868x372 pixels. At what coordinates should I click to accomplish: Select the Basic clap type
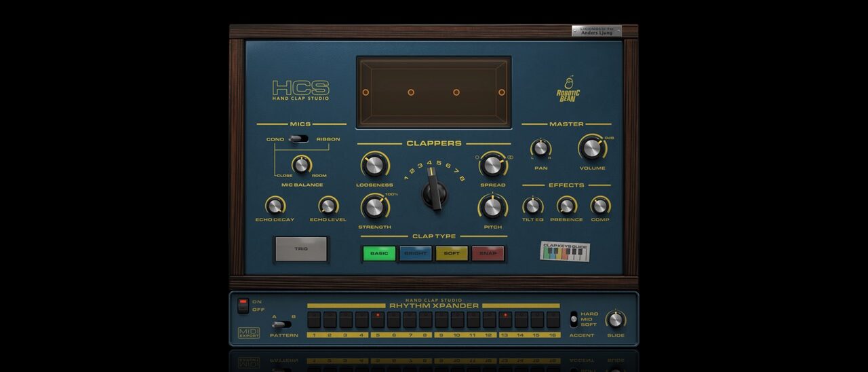(379, 253)
